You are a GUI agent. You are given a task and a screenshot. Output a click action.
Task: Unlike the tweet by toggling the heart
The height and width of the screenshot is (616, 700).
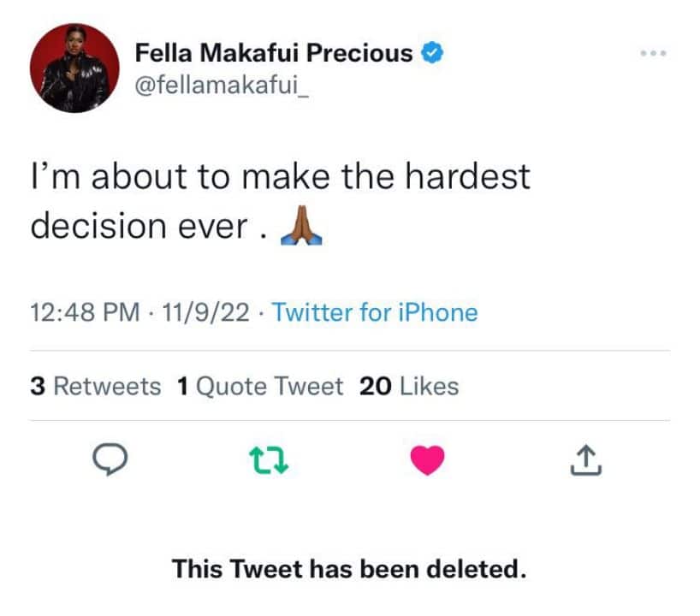[x=429, y=461]
